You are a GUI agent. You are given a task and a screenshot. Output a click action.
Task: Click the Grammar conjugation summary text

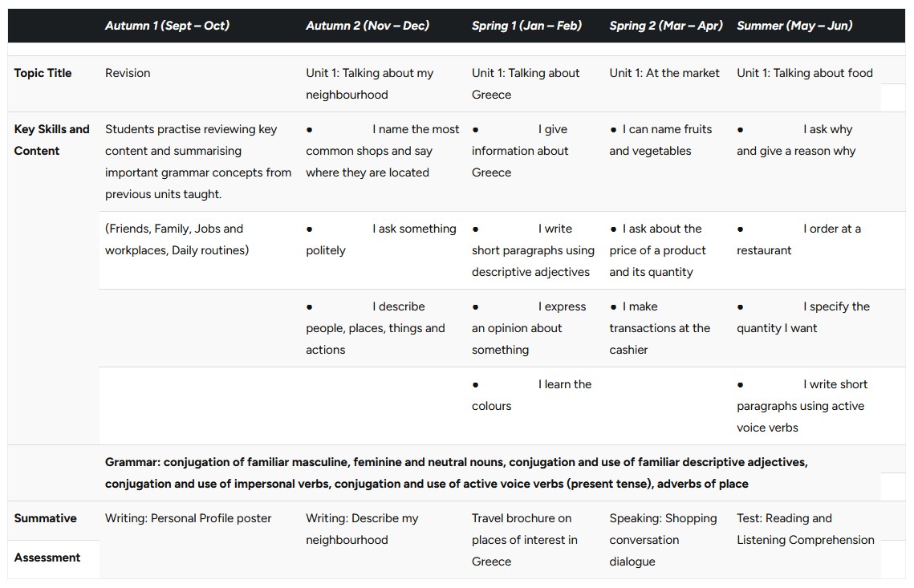pyautogui.click(x=457, y=472)
